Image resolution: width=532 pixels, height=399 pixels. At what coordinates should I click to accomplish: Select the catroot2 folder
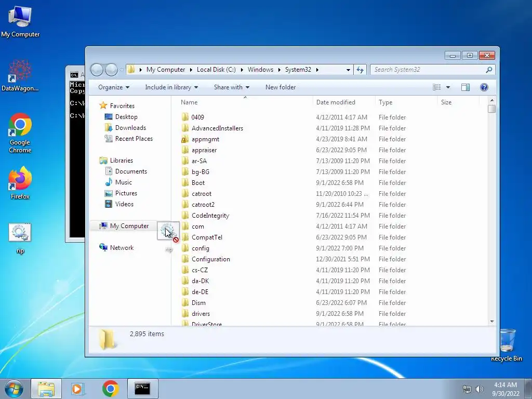(203, 205)
